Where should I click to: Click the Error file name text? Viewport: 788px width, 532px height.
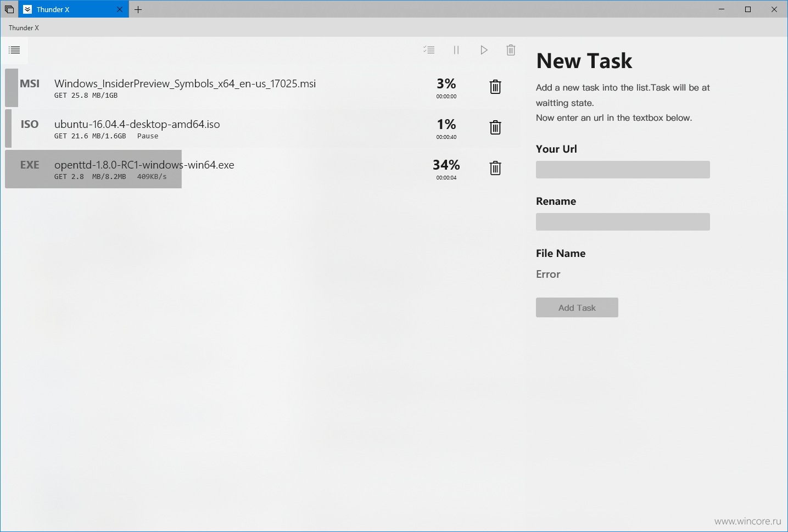point(548,274)
